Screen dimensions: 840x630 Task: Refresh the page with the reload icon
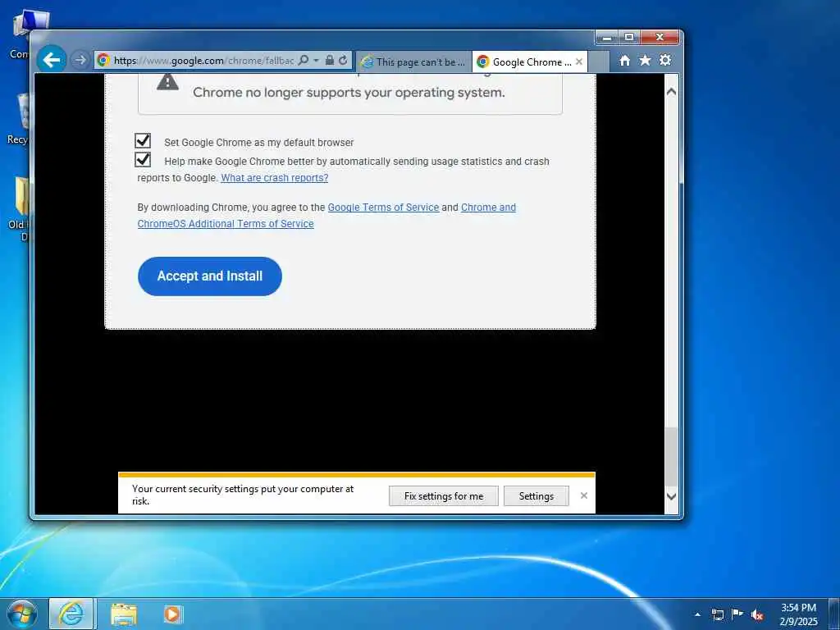pos(343,60)
